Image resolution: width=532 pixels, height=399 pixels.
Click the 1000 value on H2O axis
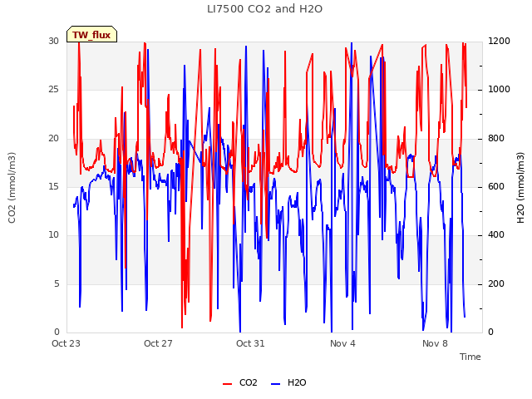click(x=499, y=90)
